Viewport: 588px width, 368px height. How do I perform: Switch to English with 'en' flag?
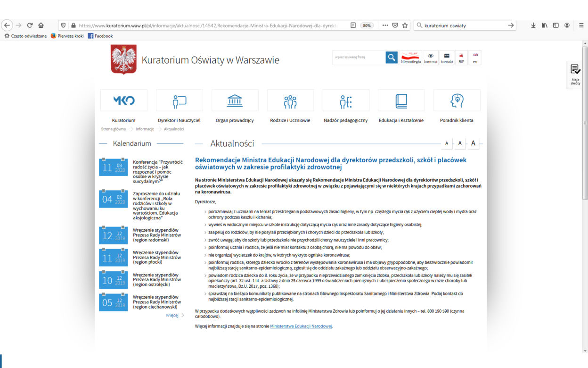(475, 58)
